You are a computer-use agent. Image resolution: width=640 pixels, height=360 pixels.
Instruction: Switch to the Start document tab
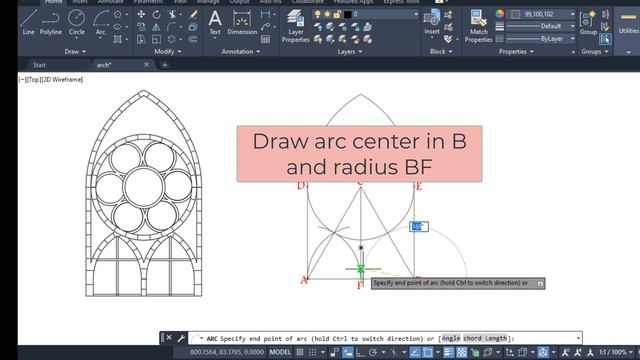(39, 65)
